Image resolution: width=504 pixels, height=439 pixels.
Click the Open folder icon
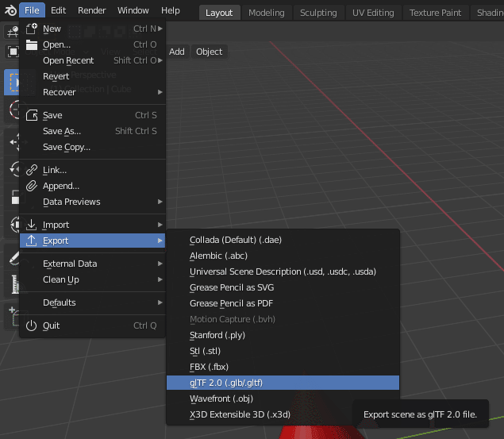click(32, 44)
